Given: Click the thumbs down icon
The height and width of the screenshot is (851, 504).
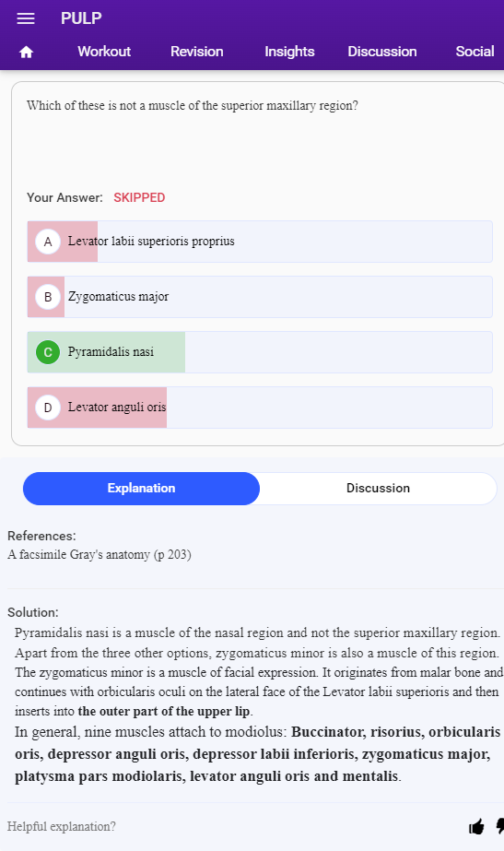Looking at the screenshot, I should coord(499,827).
